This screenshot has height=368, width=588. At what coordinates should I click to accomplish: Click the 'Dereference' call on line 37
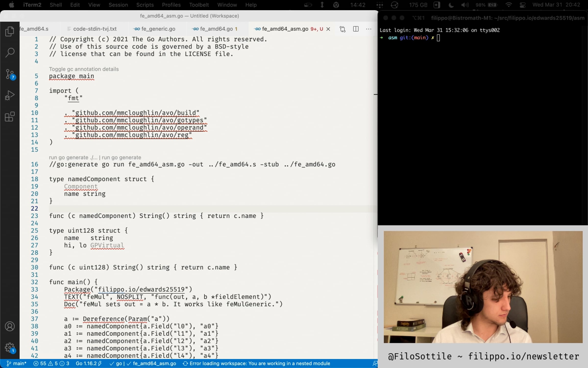pos(104,319)
